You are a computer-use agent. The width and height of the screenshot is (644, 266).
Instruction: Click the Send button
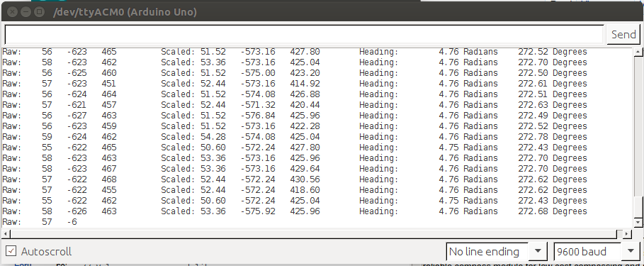(623, 35)
